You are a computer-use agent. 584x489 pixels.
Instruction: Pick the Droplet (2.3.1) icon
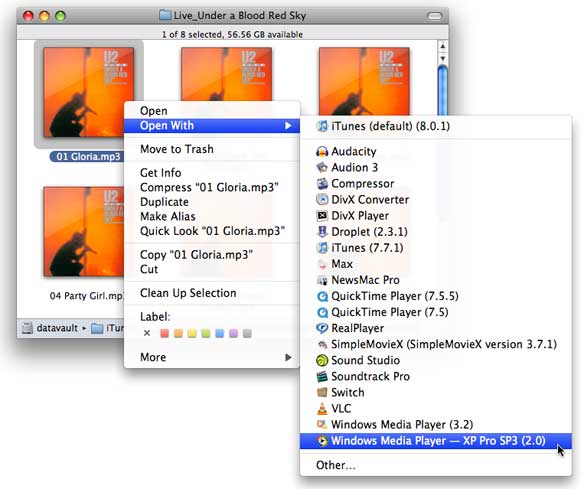(x=322, y=232)
